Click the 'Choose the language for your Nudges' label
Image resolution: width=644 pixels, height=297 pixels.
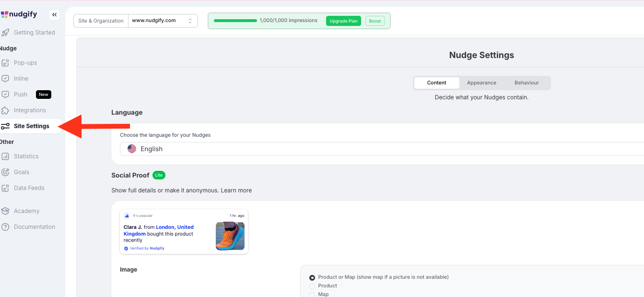tap(165, 135)
